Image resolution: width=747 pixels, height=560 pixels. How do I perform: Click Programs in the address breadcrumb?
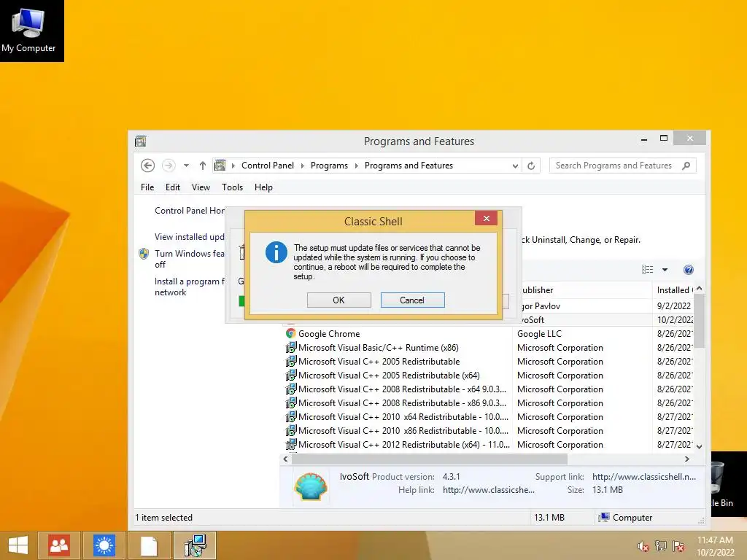(x=329, y=166)
